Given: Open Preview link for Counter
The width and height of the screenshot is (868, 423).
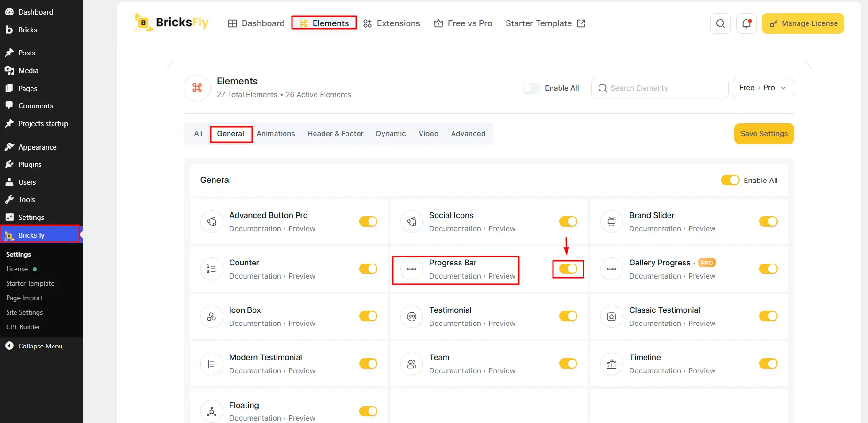Looking at the screenshot, I should pyautogui.click(x=302, y=276).
